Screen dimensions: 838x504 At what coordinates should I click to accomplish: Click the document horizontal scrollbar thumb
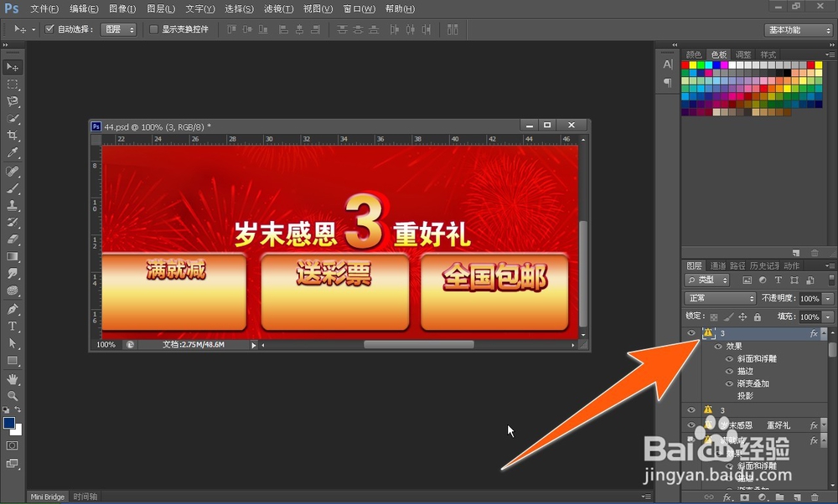(x=419, y=345)
